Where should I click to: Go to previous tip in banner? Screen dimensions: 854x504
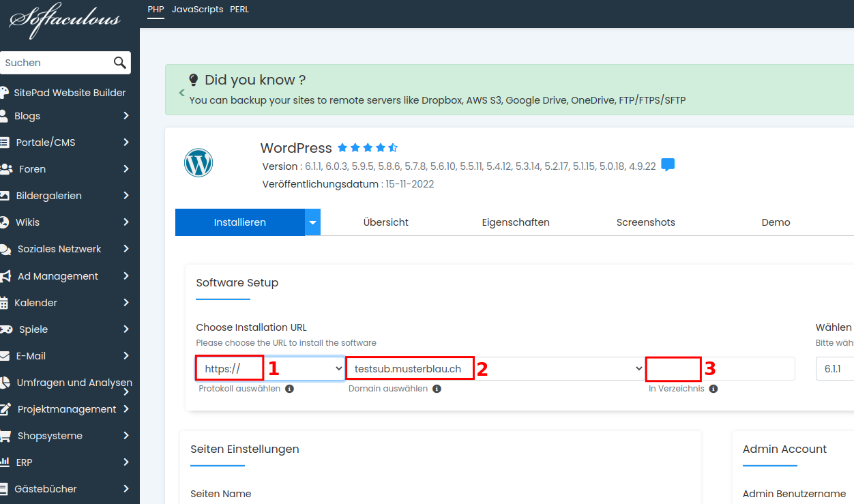(x=182, y=92)
